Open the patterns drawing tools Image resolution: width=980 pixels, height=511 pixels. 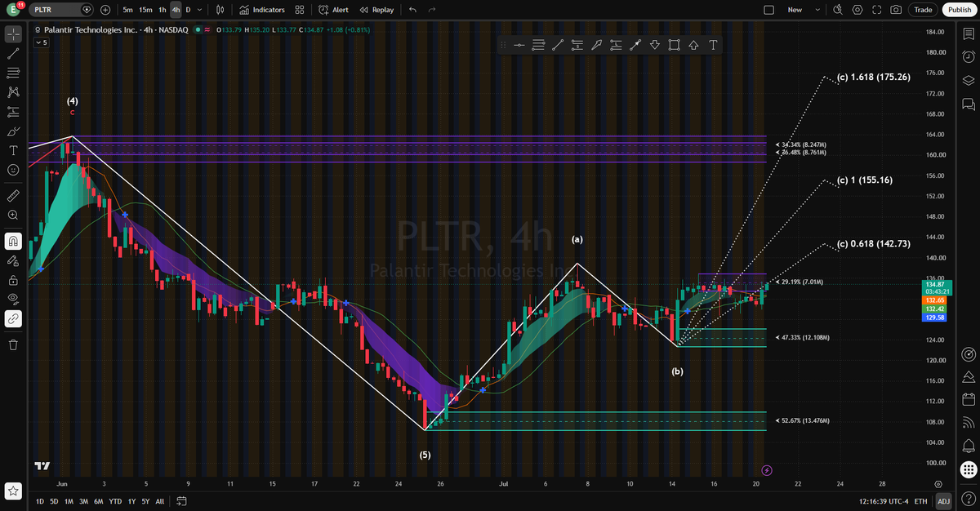click(13, 92)
